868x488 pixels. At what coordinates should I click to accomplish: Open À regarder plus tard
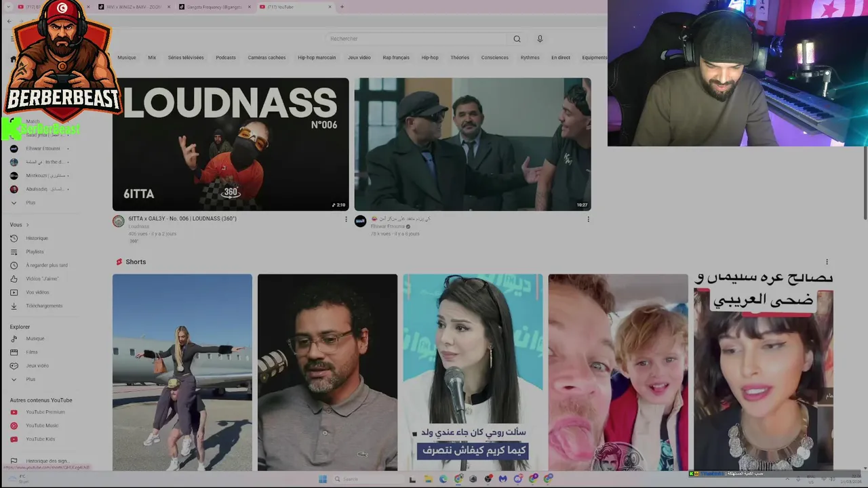[x=47, y=265]
